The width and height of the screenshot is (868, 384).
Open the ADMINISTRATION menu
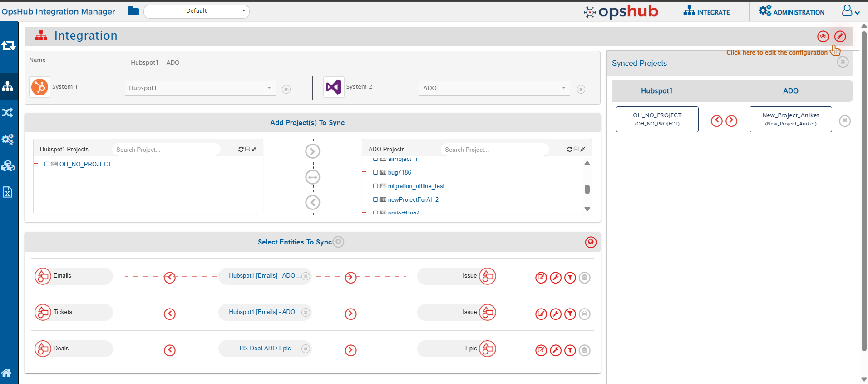791,12
